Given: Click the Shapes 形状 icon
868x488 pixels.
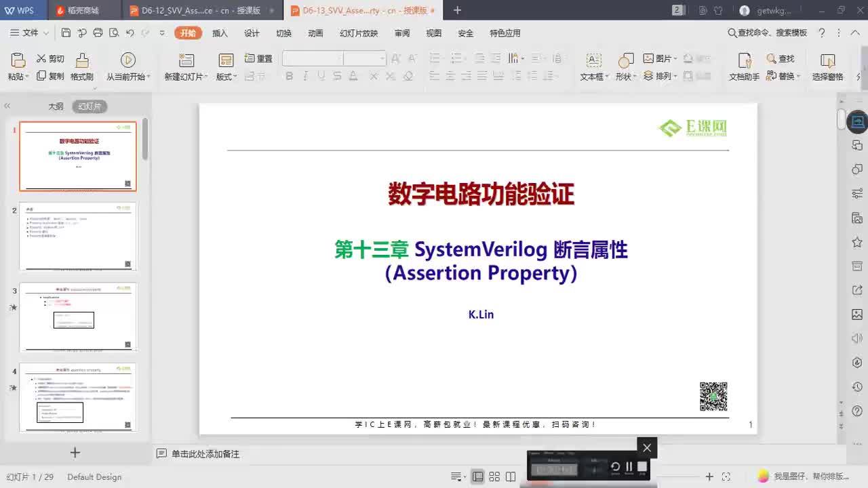Looking at the screenshot, I should 625,60.
